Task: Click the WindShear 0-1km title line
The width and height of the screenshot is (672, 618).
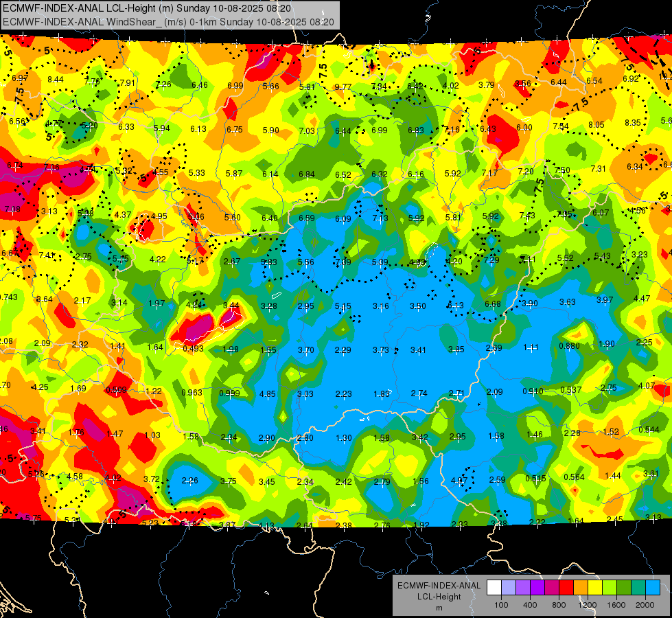Action: click(168, 22)
